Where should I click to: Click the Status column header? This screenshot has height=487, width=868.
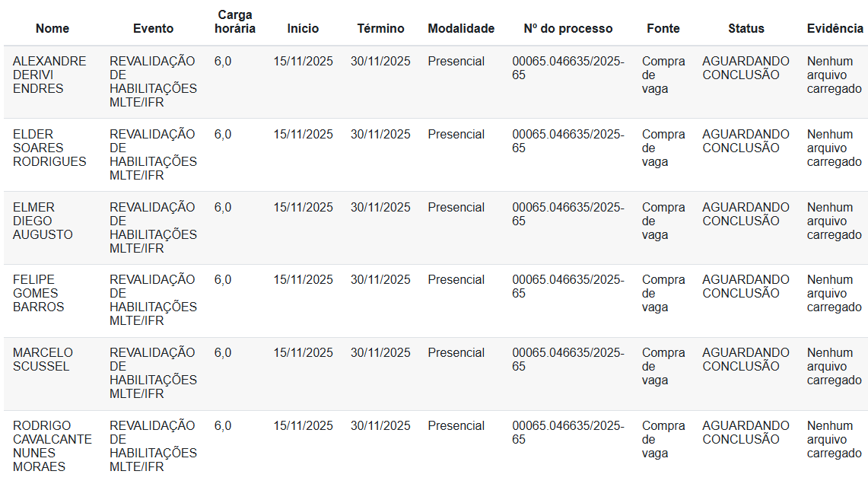pyautogui.click(x=746, y=28)
